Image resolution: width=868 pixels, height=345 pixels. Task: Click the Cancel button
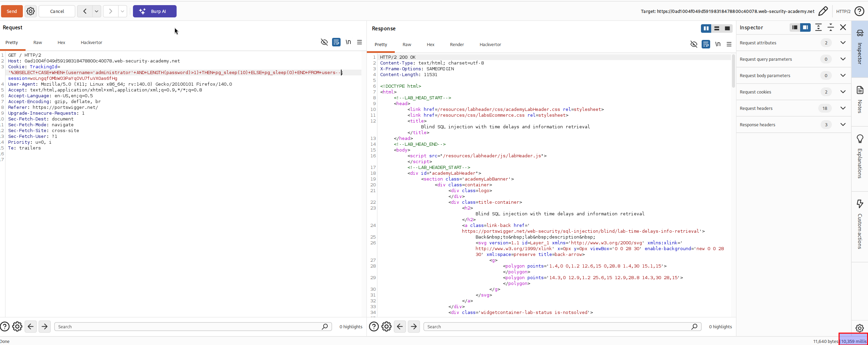click(57, 11)
